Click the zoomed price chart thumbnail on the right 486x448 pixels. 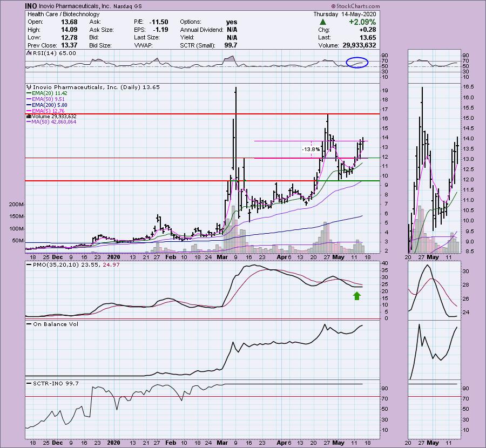pyautogui.click(x=434, y=168)
